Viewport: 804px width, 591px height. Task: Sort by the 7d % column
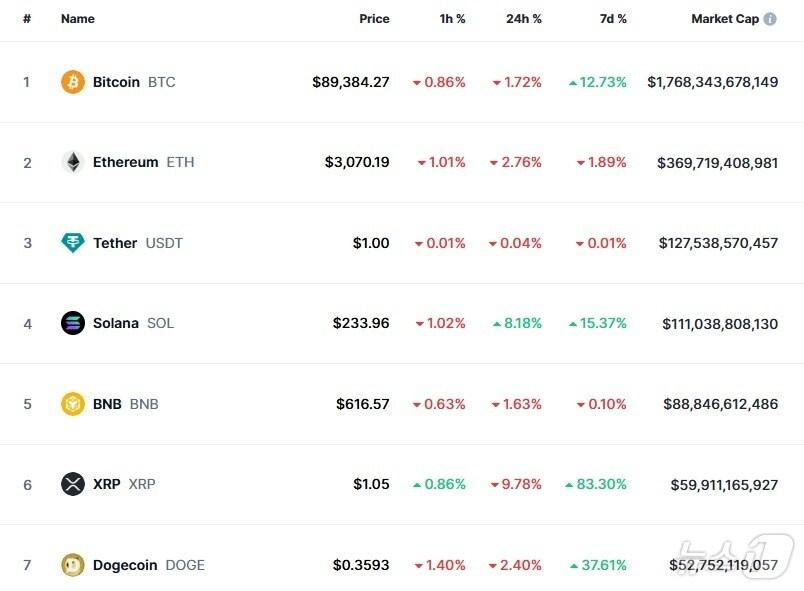[611, 19]
